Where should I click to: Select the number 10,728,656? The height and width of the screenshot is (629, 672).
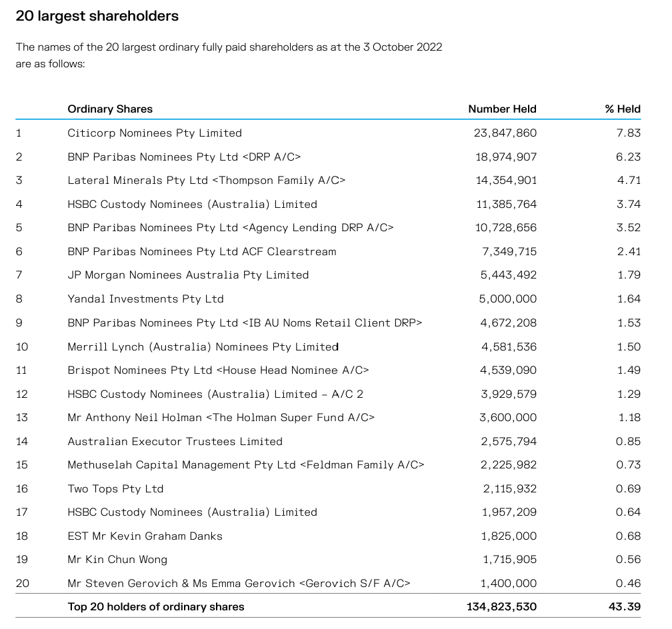(506, 227)
